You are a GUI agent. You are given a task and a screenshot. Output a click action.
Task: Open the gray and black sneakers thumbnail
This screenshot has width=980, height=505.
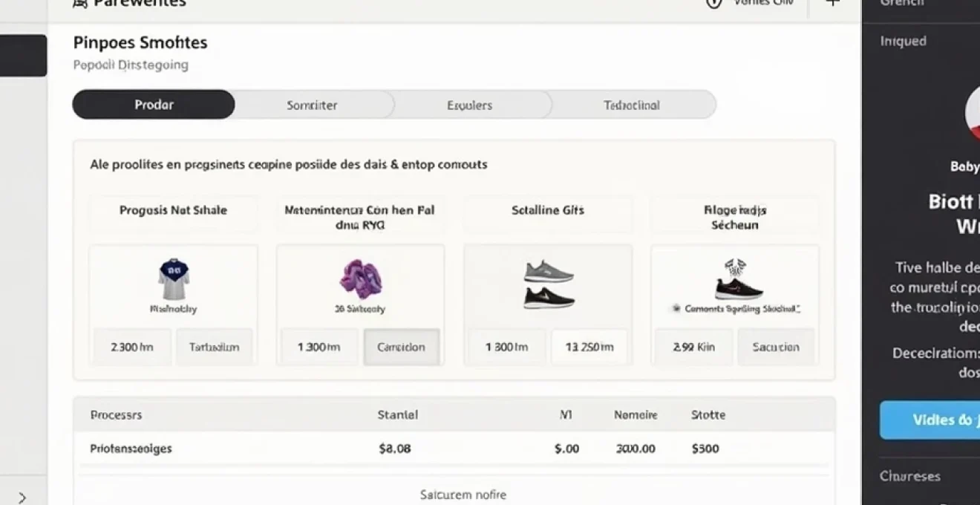pyautogui.click(x=549, y=284)
